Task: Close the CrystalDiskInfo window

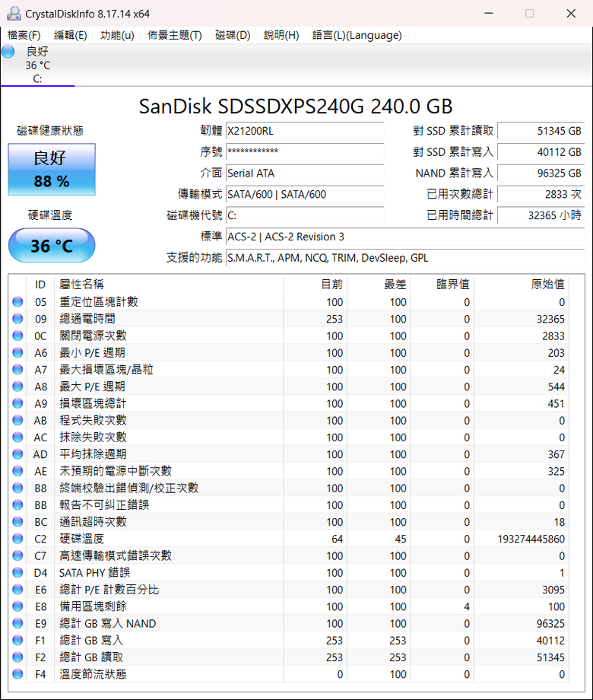Action: [x=571, y=14]
